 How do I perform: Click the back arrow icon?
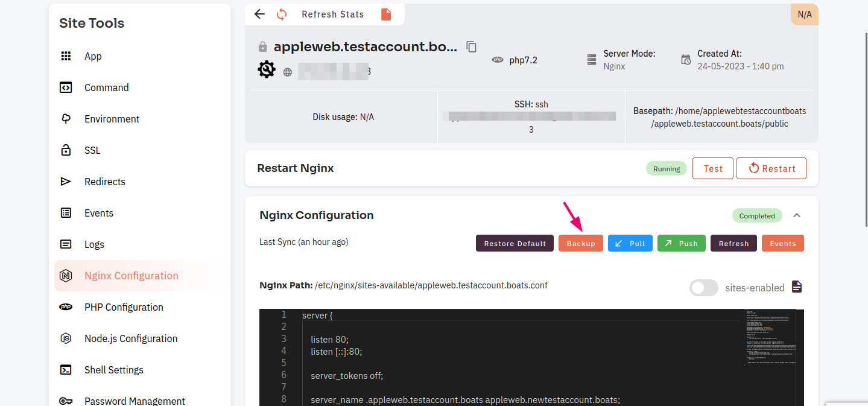point(259,14)
